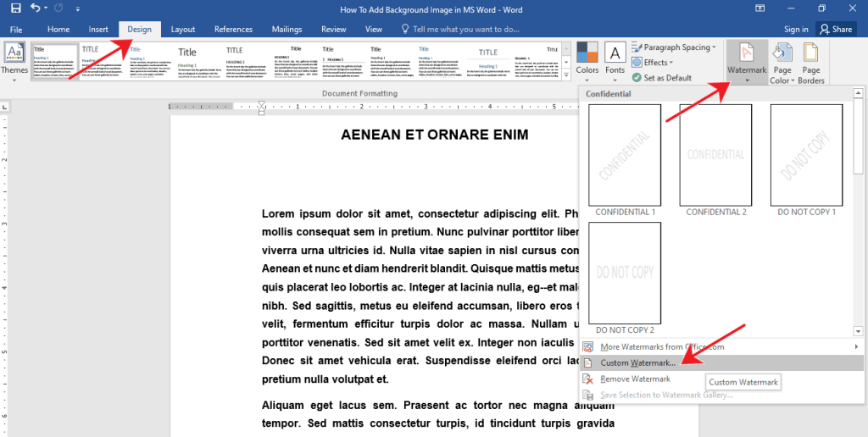The width and height of the screenshot is (868, 437).
Task: Select the DO NOT COPY 2 watermark
Action: 625,279
